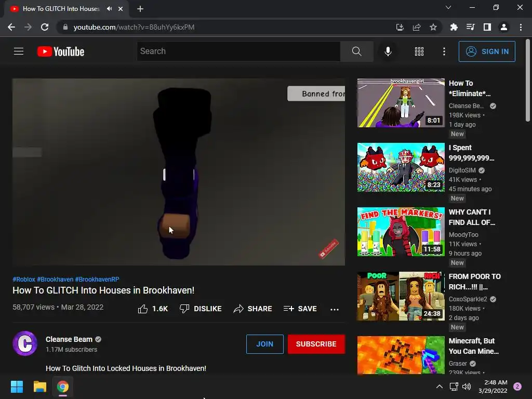Click the #BrookhavenRP hashtag

coord(97,279)
